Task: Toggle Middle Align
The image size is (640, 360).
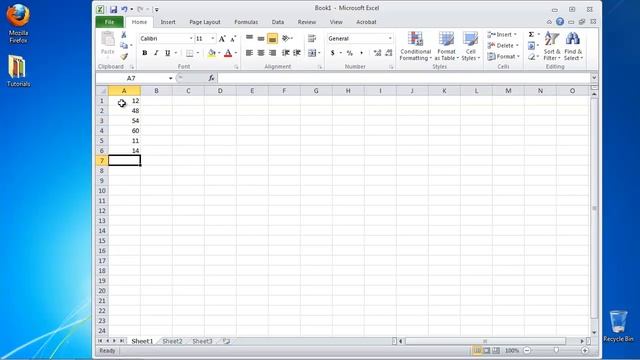Action: [261, 38]
